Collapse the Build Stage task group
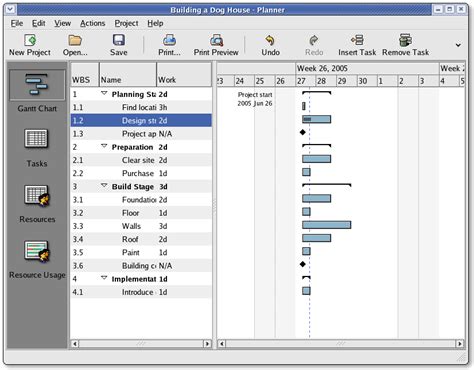Viewport: 474px width, 370px height. (x=104, y=186)
